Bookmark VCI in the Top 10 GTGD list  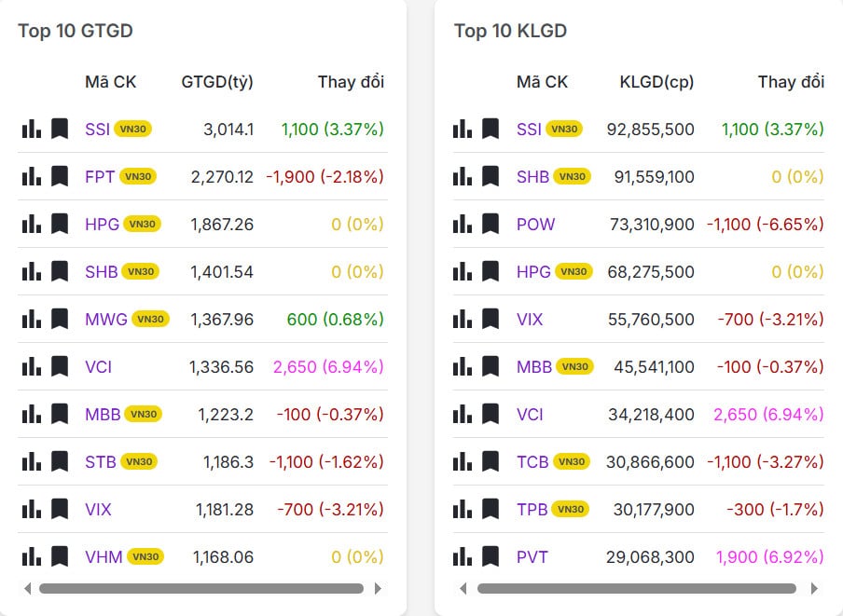(60, 366)
